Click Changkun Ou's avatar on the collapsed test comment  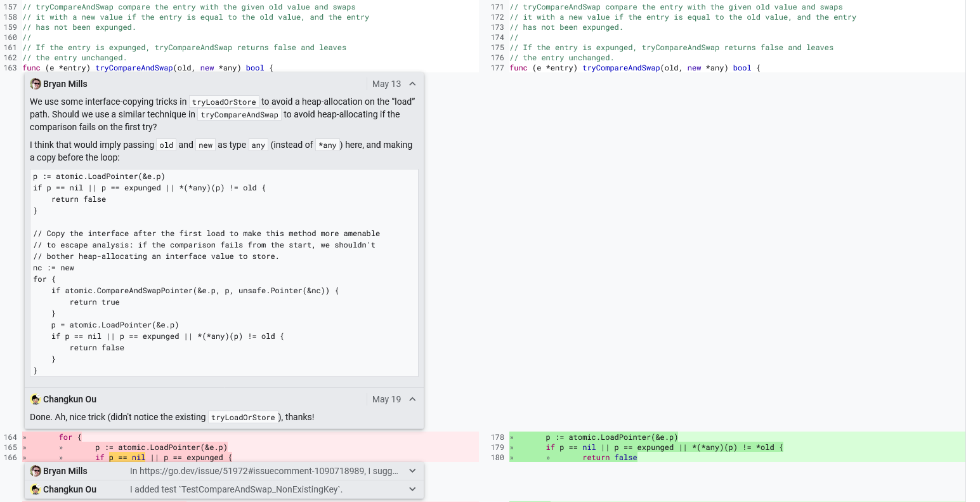click(x=35, y=489)
